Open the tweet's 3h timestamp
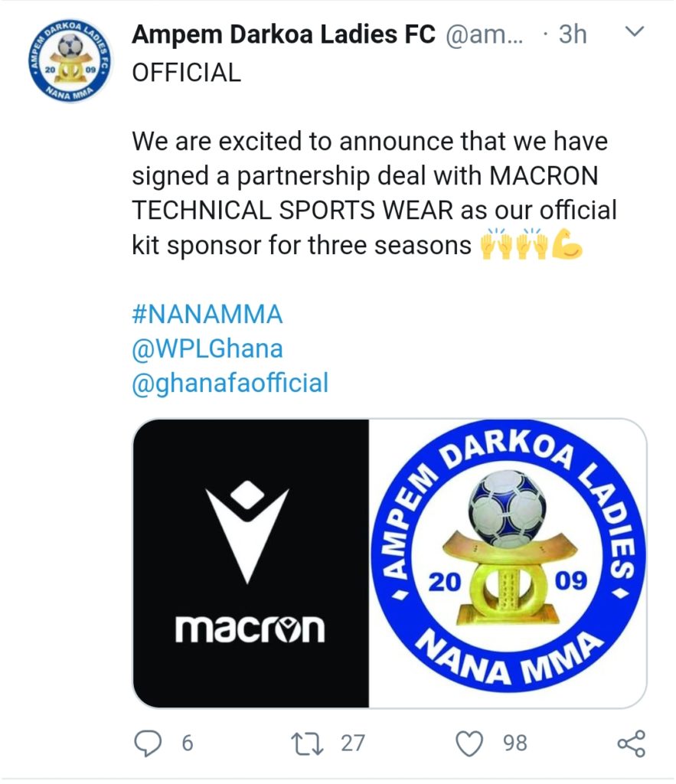The height and width of the screenshot is (784, 676). pos(570,34)
